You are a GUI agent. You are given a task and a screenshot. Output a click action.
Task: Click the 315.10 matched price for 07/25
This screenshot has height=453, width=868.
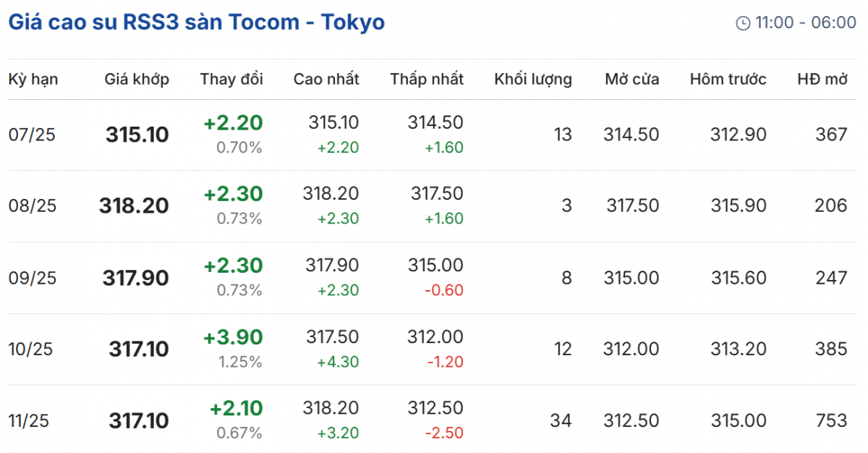[x=137, y=135]
